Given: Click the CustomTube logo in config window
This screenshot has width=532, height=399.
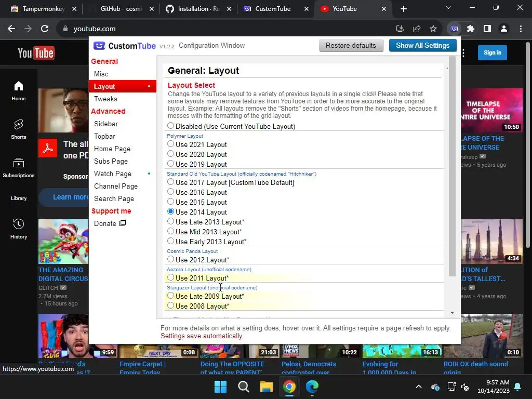Looking at the screenshot, I should (125, 46).
